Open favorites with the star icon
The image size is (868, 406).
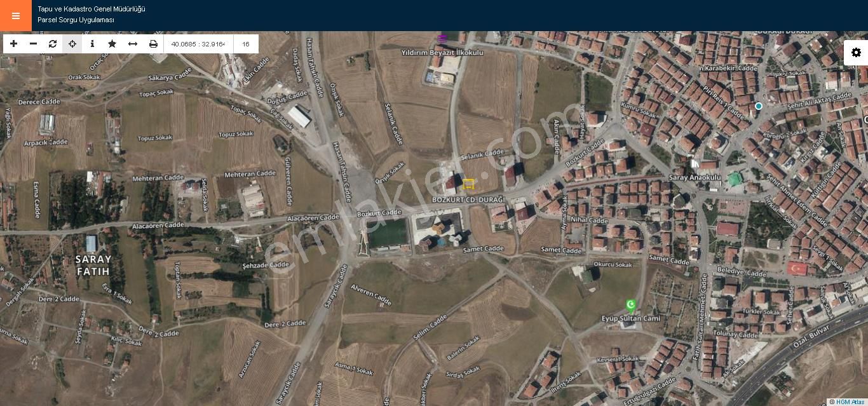[x=112, y=44]
